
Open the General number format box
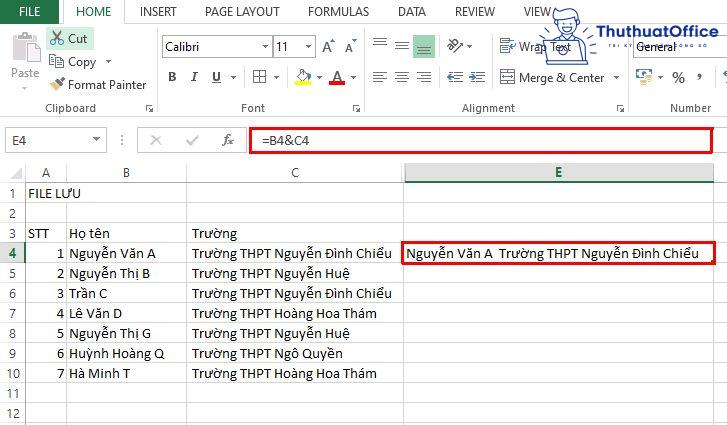tap(680, 47)
